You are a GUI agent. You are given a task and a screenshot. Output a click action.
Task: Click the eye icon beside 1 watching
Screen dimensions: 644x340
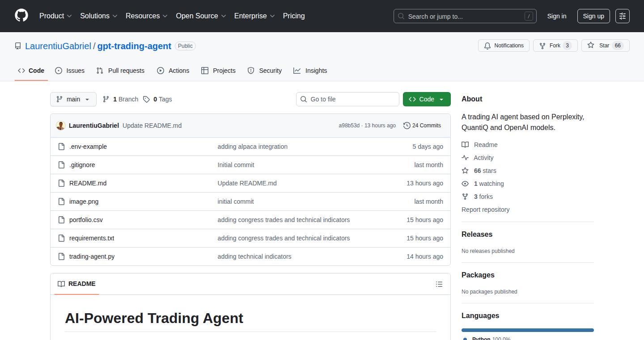465,184
